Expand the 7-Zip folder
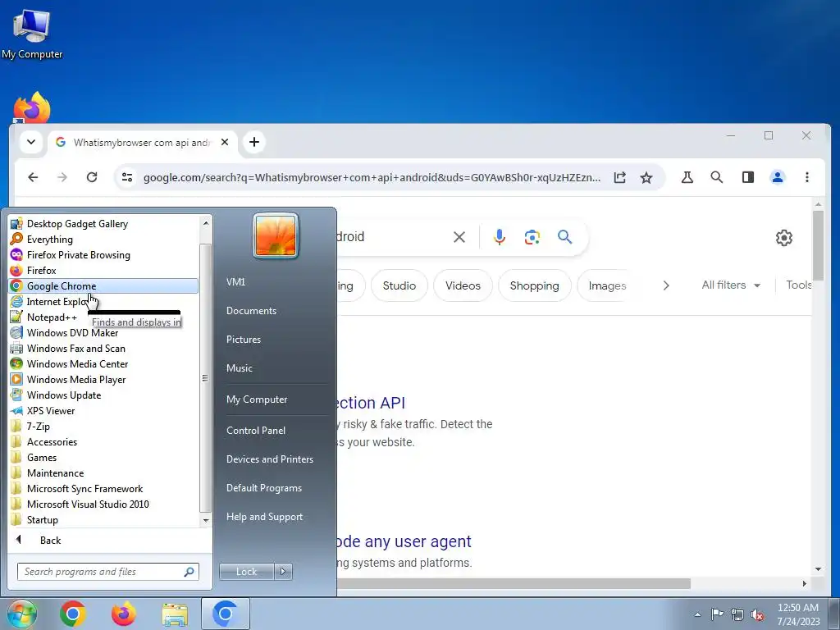 pos(103,427)
